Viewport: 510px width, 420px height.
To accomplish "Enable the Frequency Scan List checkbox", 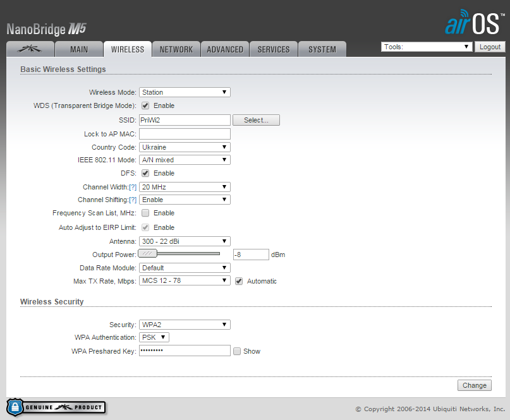I will pos(145,213).
